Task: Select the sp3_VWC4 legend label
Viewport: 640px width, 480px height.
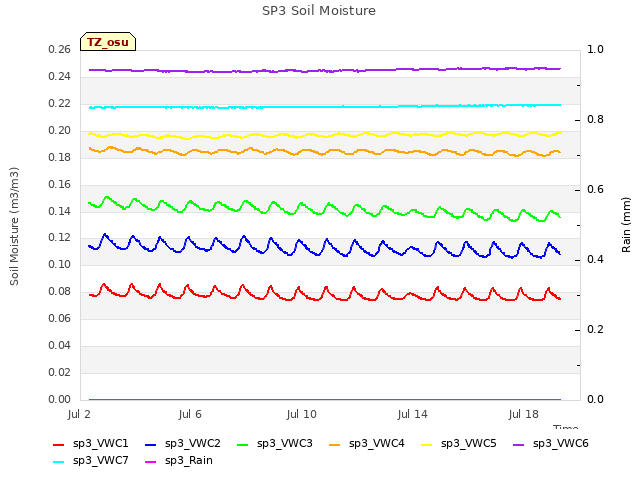Action: tap(377, 444)
